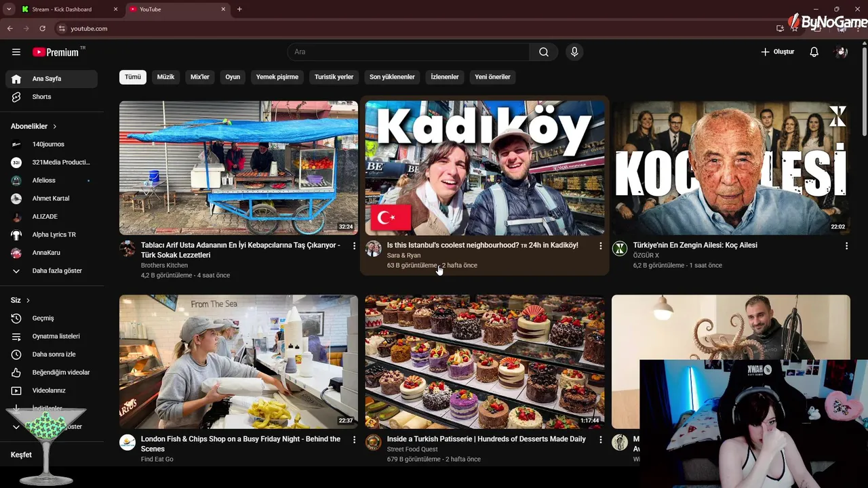Start voice search with microphone icon
868x488 pixels.
click(x=574, y=52)
